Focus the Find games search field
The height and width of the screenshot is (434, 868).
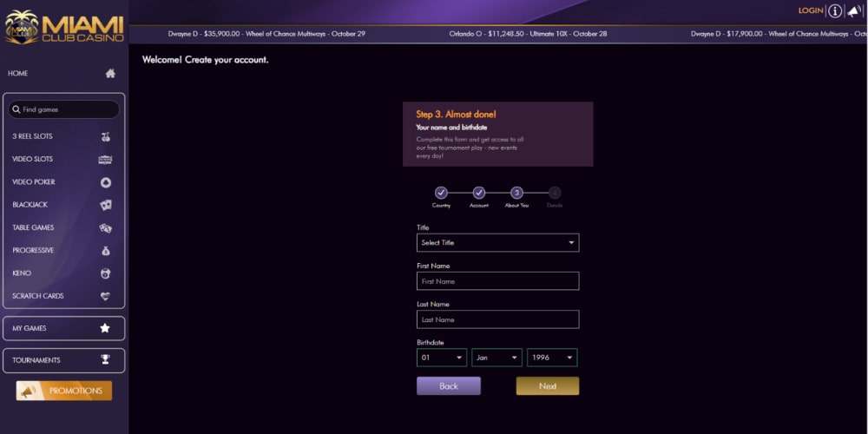63,109
